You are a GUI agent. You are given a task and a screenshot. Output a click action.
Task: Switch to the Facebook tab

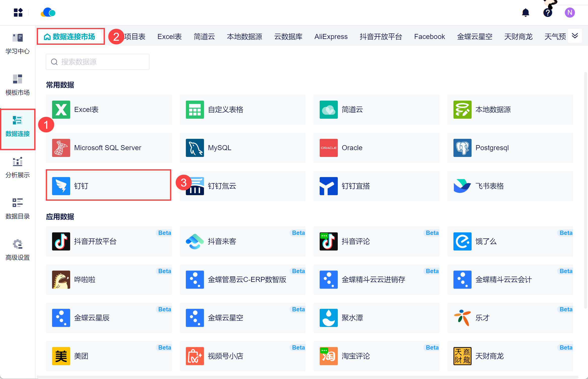tap(429, 37)
